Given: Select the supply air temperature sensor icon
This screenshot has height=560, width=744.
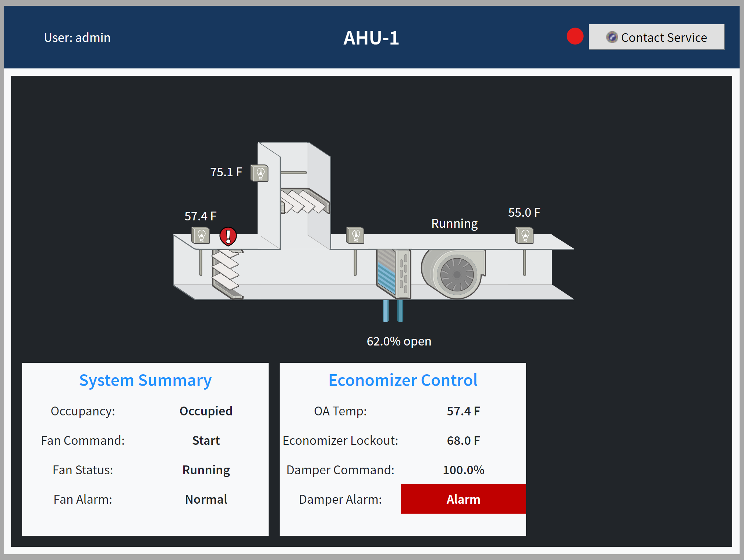Looking at the screenshot, I should [524, 235].
